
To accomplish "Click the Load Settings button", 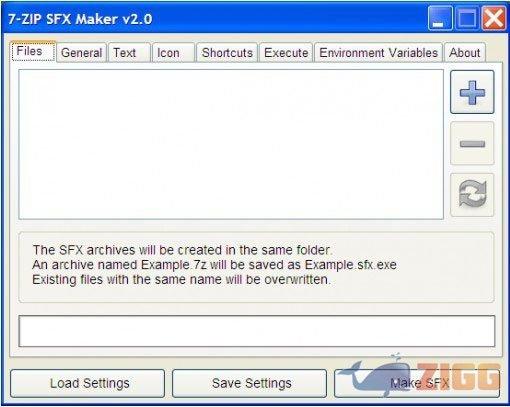I will pos(88,383).
